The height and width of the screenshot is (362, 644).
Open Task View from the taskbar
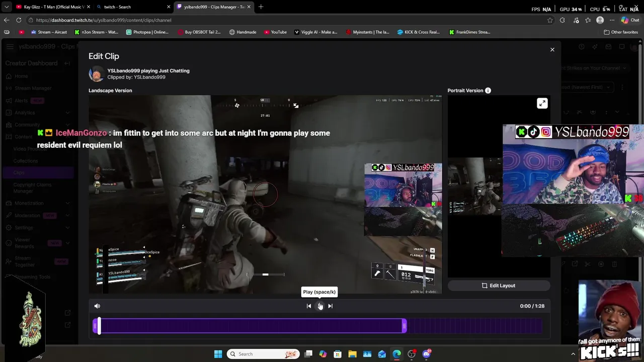coord(308,354)
